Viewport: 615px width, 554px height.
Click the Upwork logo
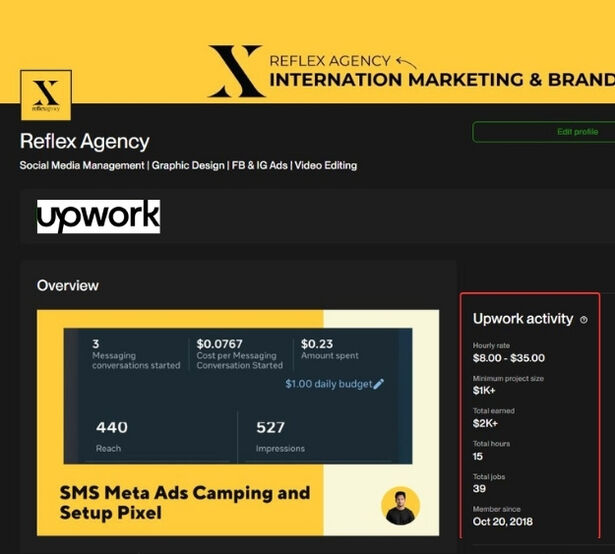tap(98, 215)
